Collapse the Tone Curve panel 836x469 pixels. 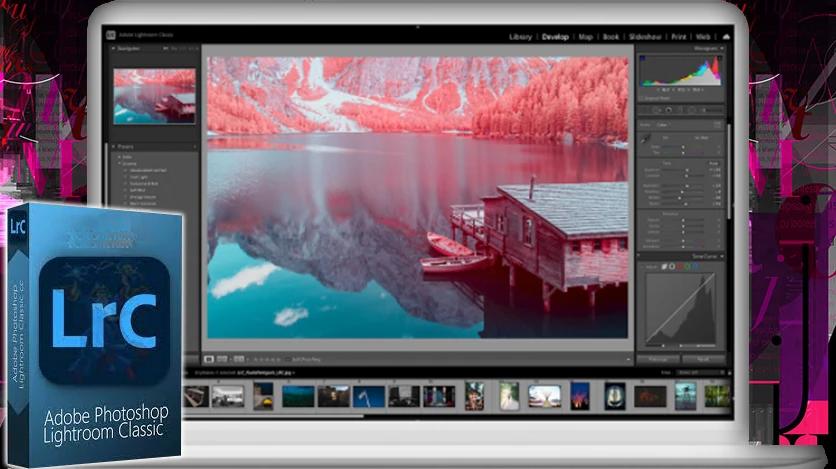click(724, 255)
